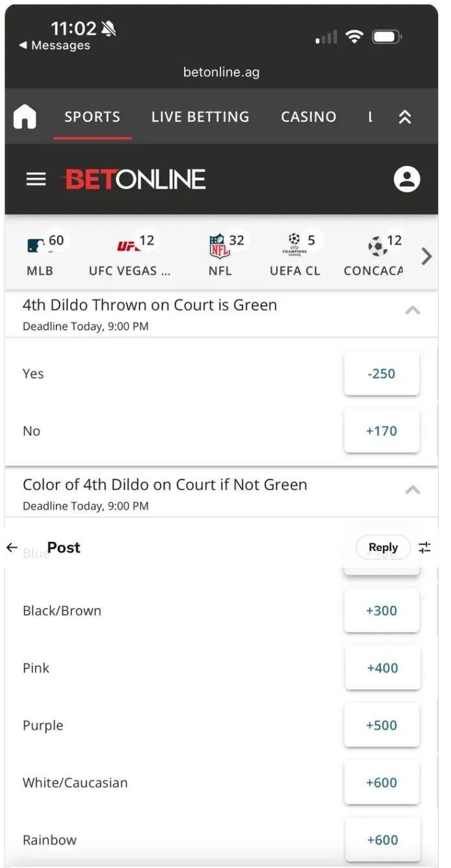Tap the betonline.ag address bar
Viewport: 451px width, 868px height.
tap(222, 73)
